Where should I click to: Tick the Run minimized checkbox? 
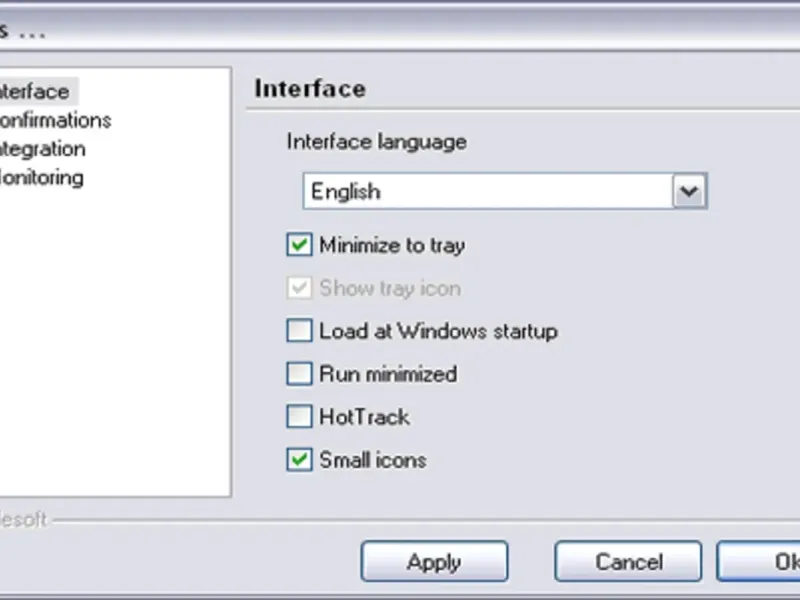click(299, 374)
